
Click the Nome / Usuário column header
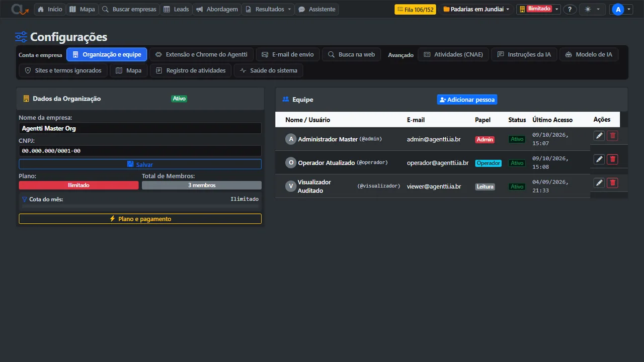[x=308, y=120]
